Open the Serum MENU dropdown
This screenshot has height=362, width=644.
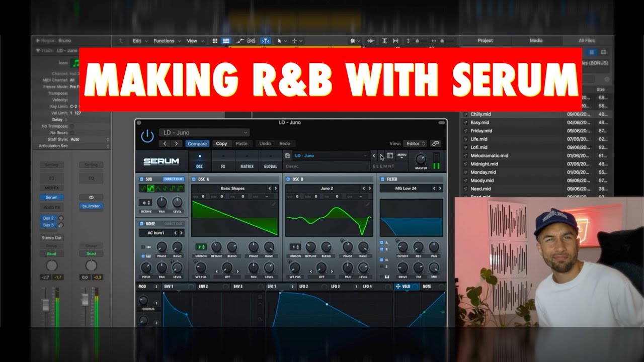coord(401,156)
